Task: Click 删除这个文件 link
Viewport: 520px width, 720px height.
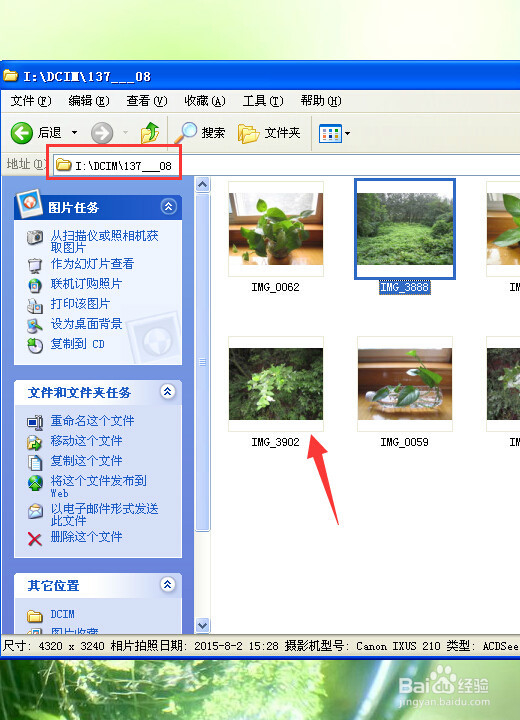Action: pyautogui.click(x=86, y=537)
